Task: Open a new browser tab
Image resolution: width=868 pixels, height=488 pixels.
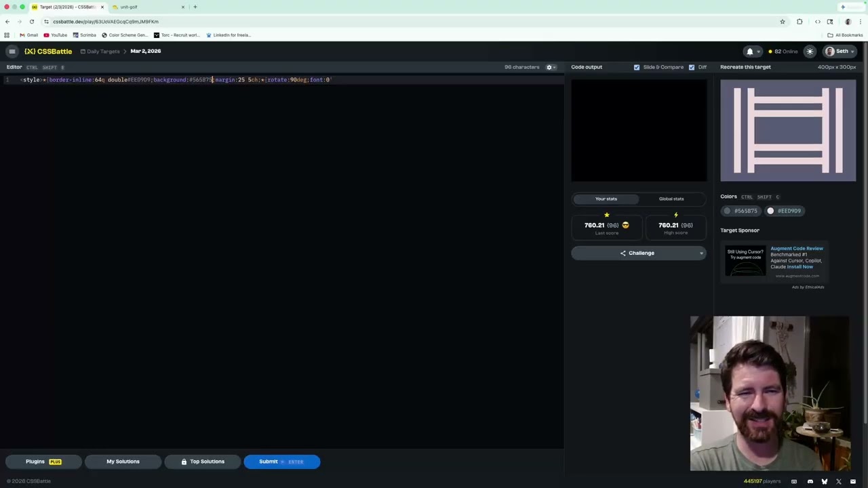Action: pyautogui.click(x=195, y=7)
